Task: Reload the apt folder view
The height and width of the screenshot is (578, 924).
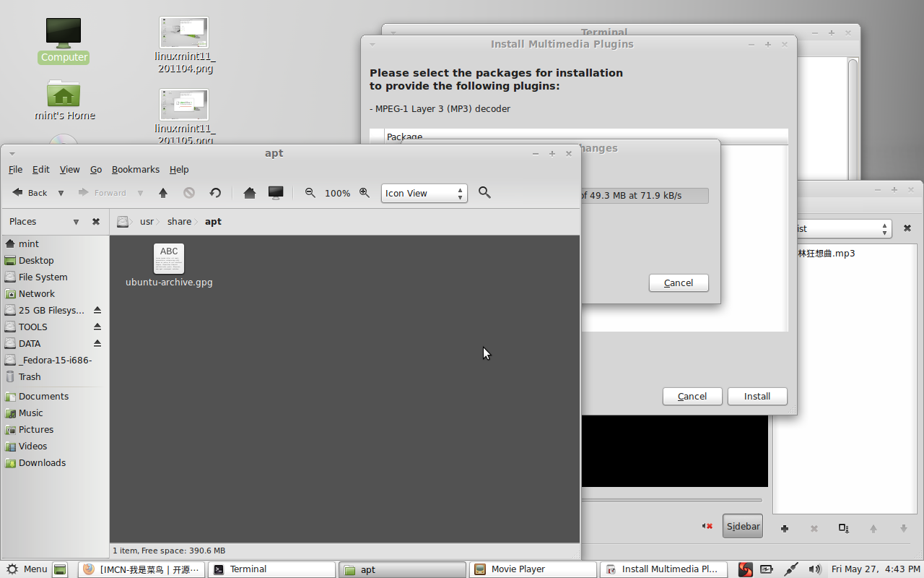Action: pyautogui.click(x=215, y=193)
